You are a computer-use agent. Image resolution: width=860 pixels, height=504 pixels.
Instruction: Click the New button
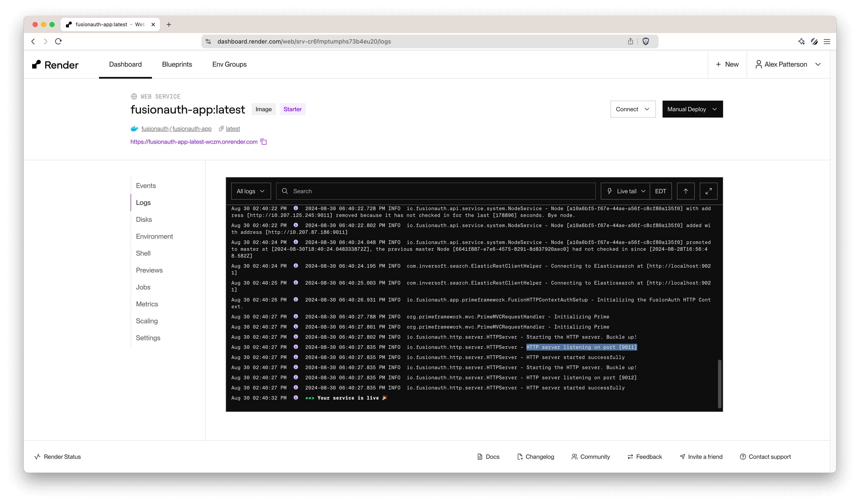[x=727, y=64]
